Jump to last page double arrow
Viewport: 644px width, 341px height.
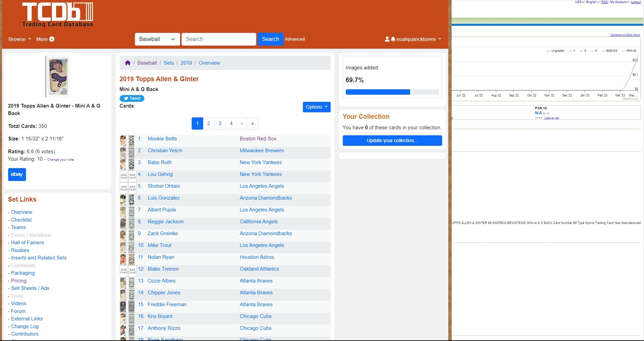(252, 123)
